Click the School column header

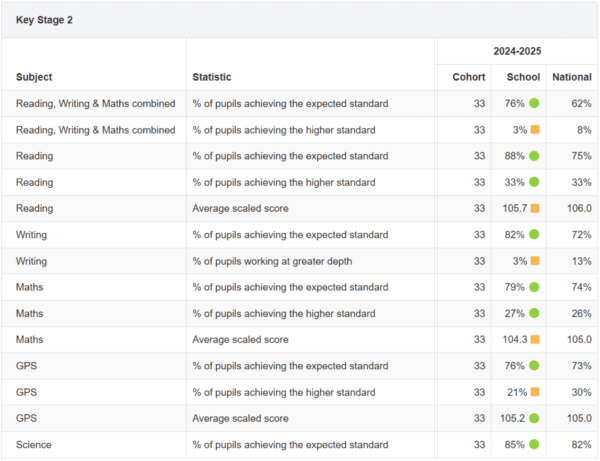tap(523, 77)
